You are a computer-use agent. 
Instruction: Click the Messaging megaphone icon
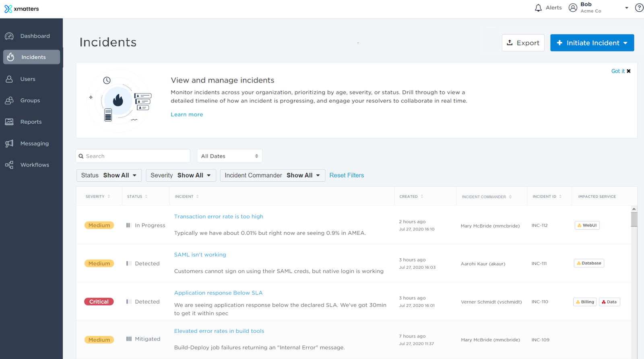coord(9,143)
